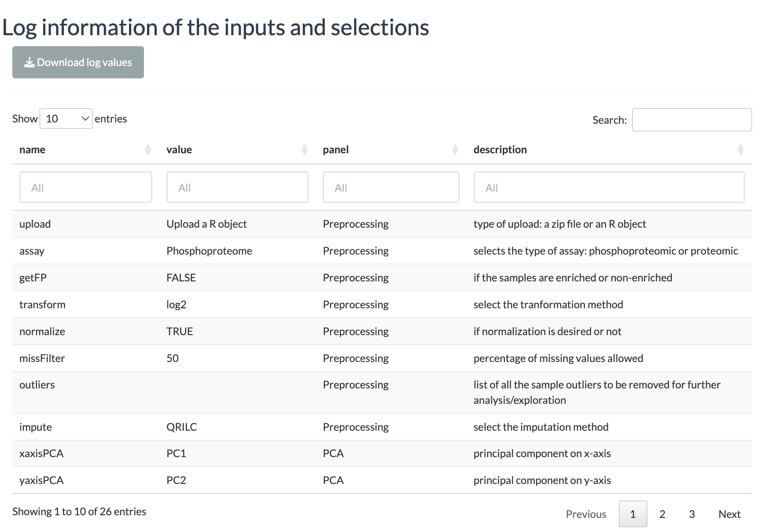The image size is (759, 532).
Task: Focus the Search input field
Action: (x=692, y=120)
